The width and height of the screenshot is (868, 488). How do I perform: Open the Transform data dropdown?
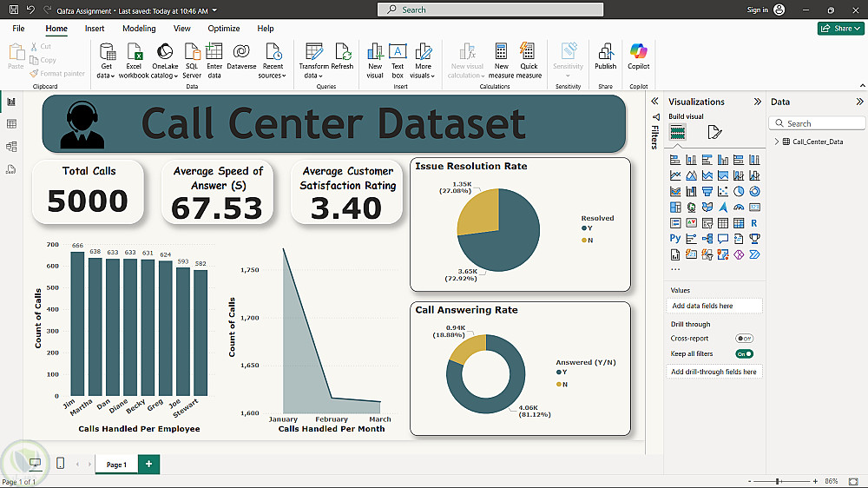(x=314, y=61)
